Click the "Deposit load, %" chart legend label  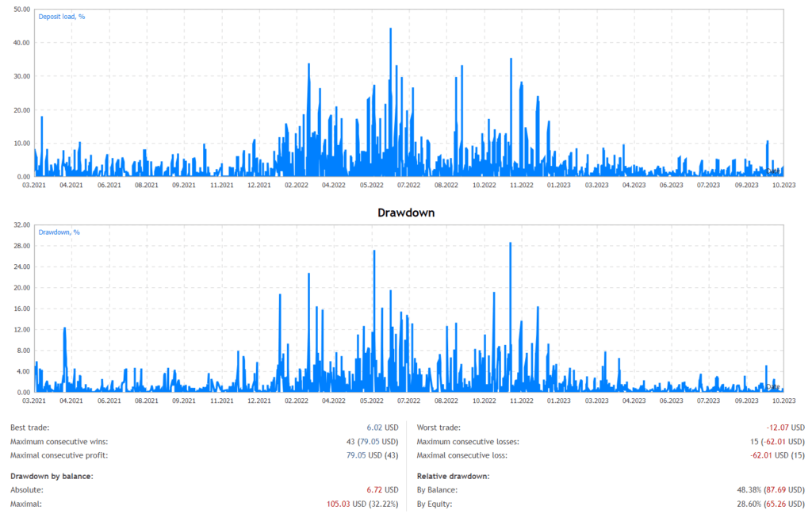[63, 16]
